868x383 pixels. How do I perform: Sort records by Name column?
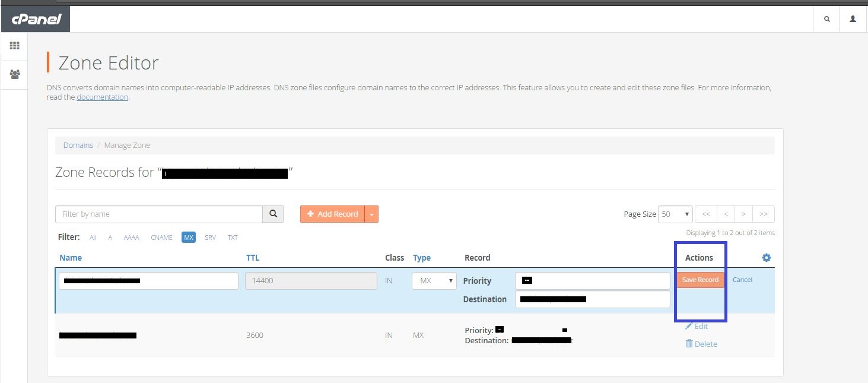[x=71, y=258]
